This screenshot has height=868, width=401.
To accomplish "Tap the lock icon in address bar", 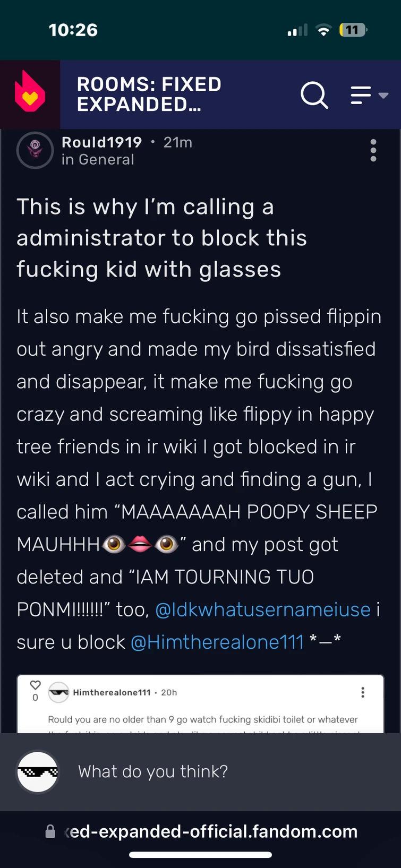I will coord(50,831).
